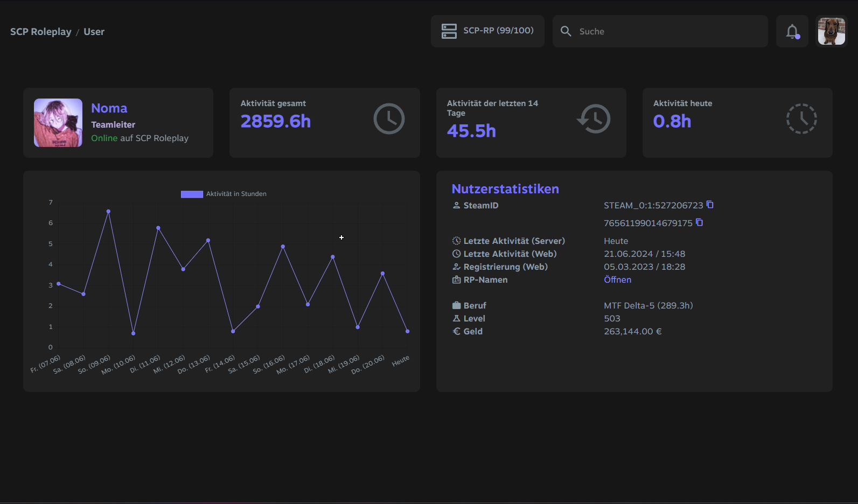The height and width of the screenshot is (504, 858).
Task: Click the dashed clock icon in Aktivität heute
Action: pyautogui.click(x=801, y=118)
